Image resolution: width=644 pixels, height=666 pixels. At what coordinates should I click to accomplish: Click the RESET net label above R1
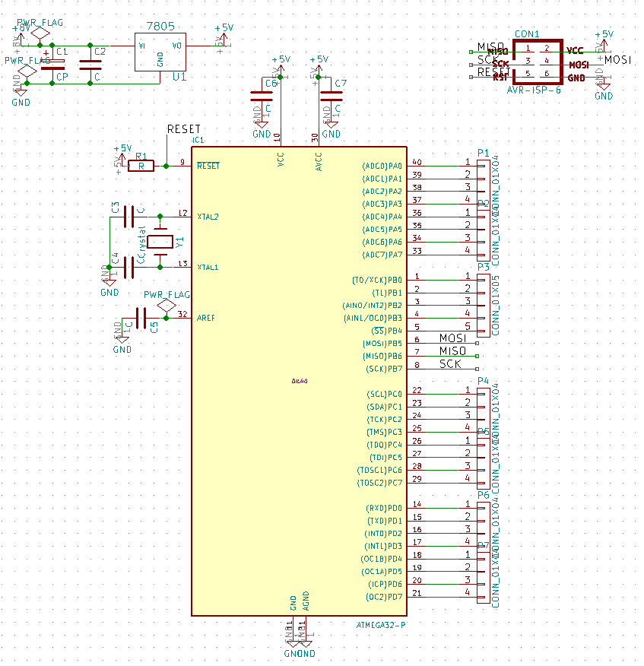point(183,128)
